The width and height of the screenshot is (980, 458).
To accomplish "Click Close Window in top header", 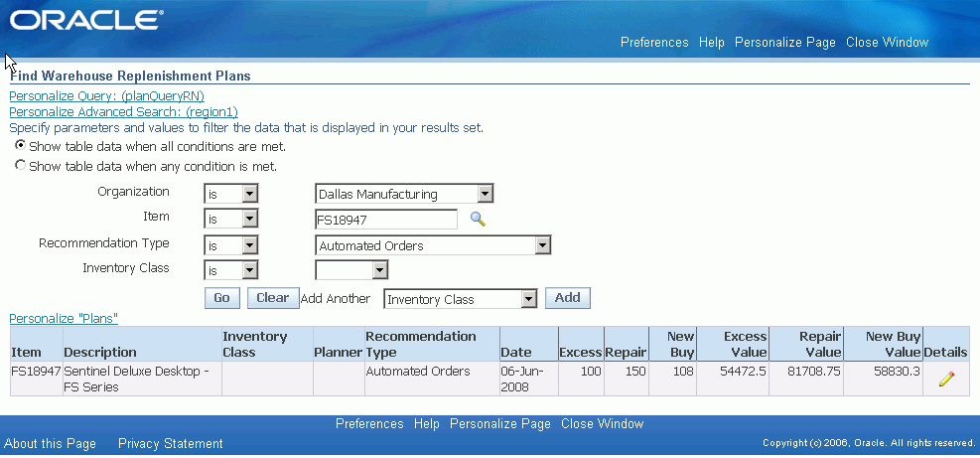I will pyautogui.click(x=887, y=42).
